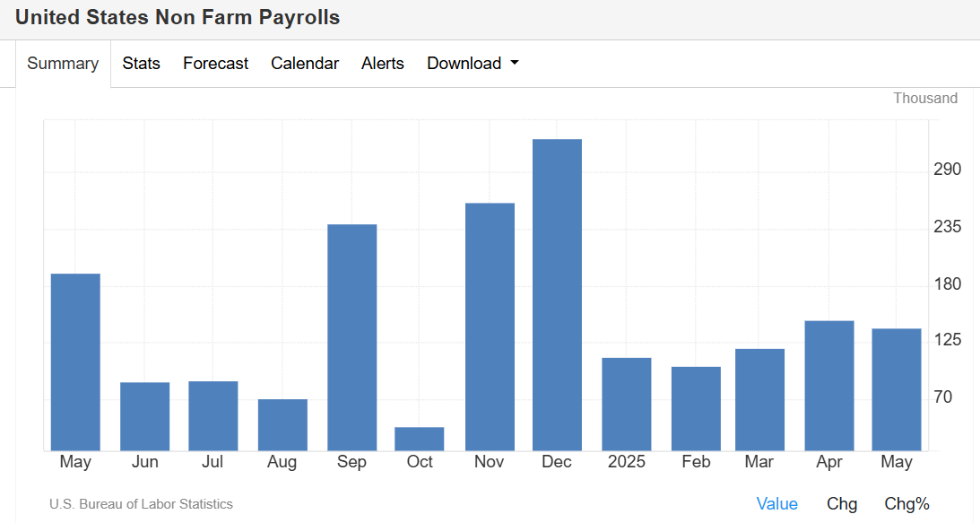Select the Value display option
980x523 pixels.
[x=776, y=503]
